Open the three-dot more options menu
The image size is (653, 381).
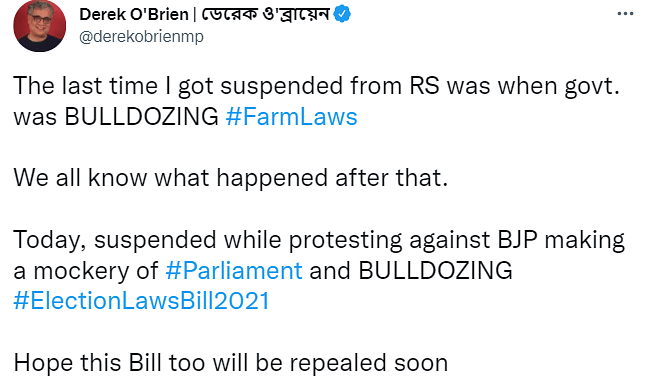pyautogui.click(x=625, y=14)
